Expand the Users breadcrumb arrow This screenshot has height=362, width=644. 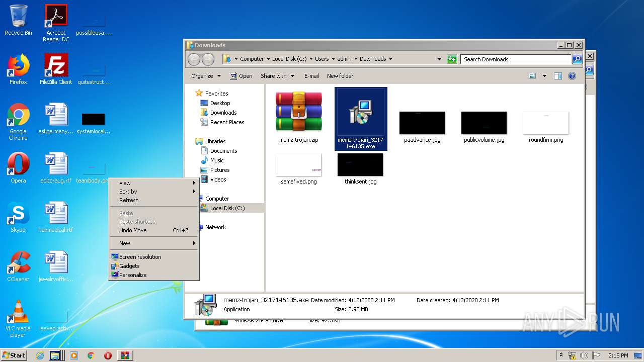[333, 59]
